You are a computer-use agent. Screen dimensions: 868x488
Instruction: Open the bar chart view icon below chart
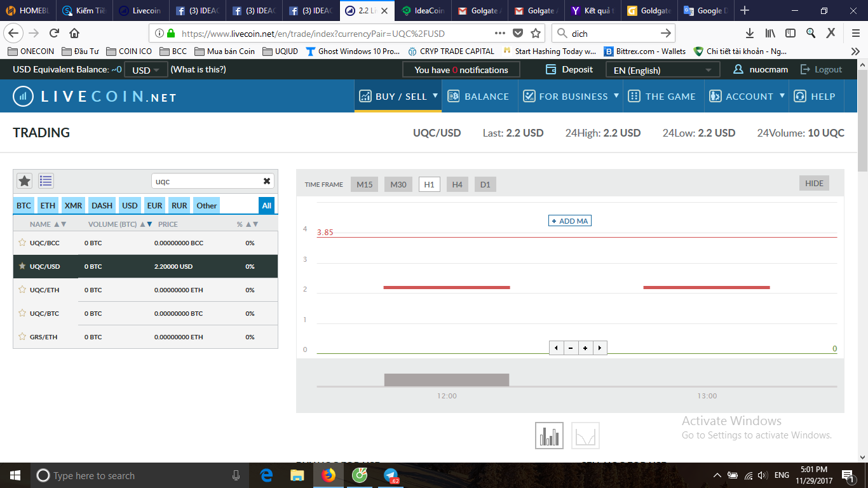(x=549, y=436)
